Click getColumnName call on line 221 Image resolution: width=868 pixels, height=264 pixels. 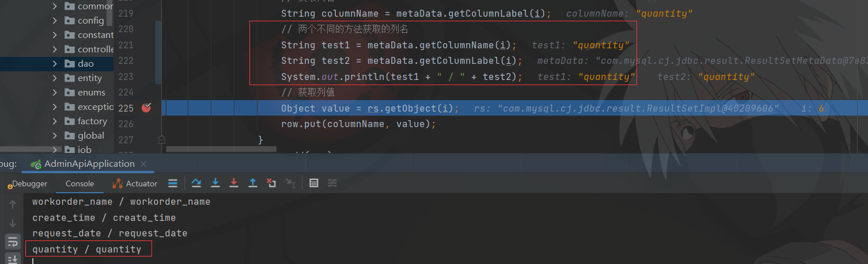coord(468,45)
